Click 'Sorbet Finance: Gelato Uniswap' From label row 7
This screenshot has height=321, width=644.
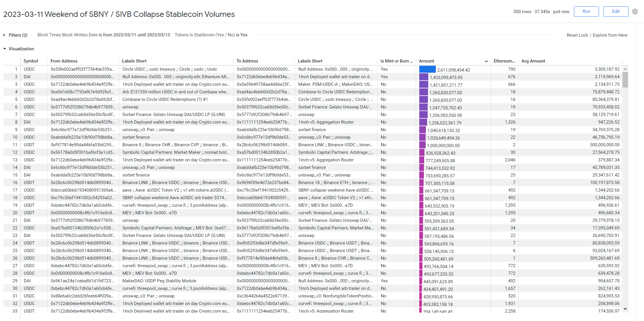pos(174,115)
